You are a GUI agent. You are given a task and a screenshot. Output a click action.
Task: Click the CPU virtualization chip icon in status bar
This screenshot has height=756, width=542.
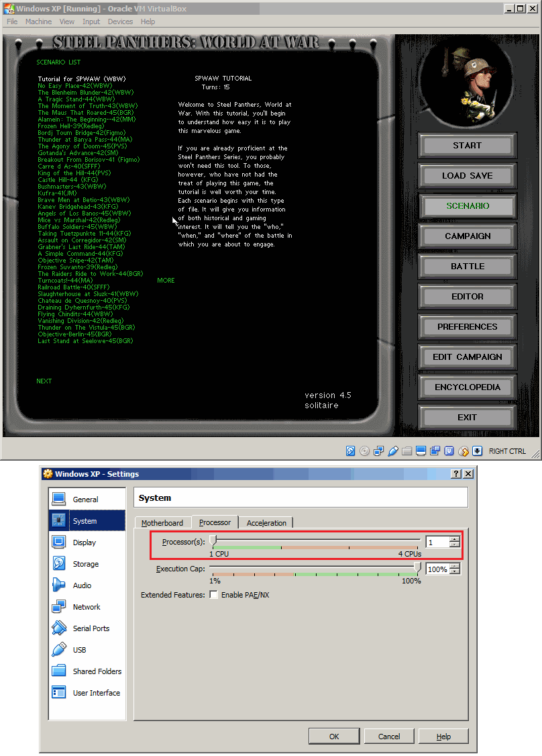[x=449, y=451]
